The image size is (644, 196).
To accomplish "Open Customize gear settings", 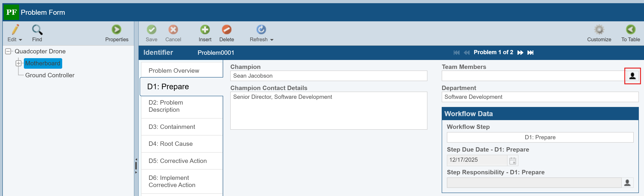I will [599, 30].
